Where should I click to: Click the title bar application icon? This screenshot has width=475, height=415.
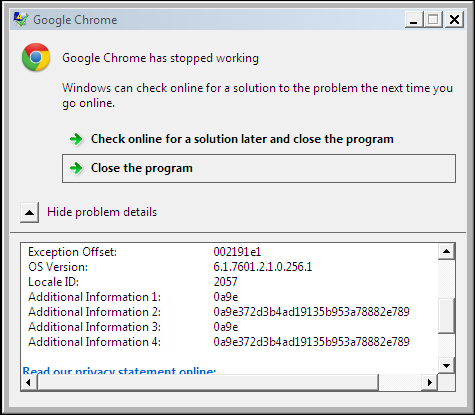(x=21, y=20)
